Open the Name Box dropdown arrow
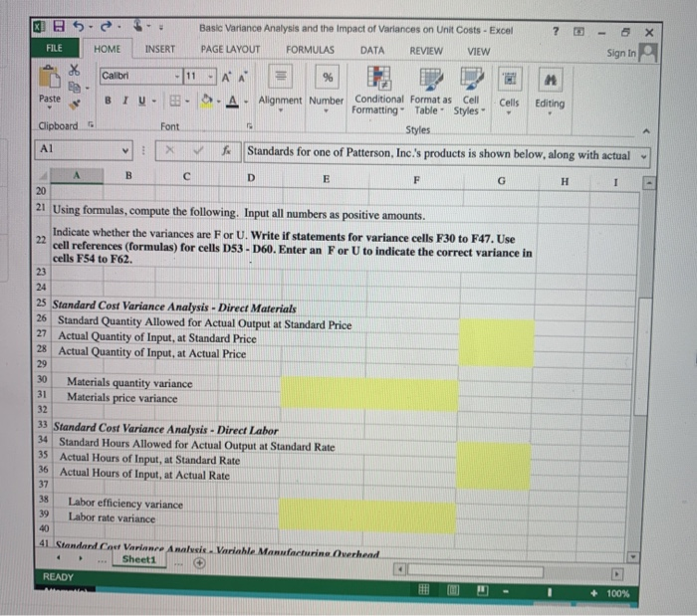697x616 pixels. pos(125,150)
